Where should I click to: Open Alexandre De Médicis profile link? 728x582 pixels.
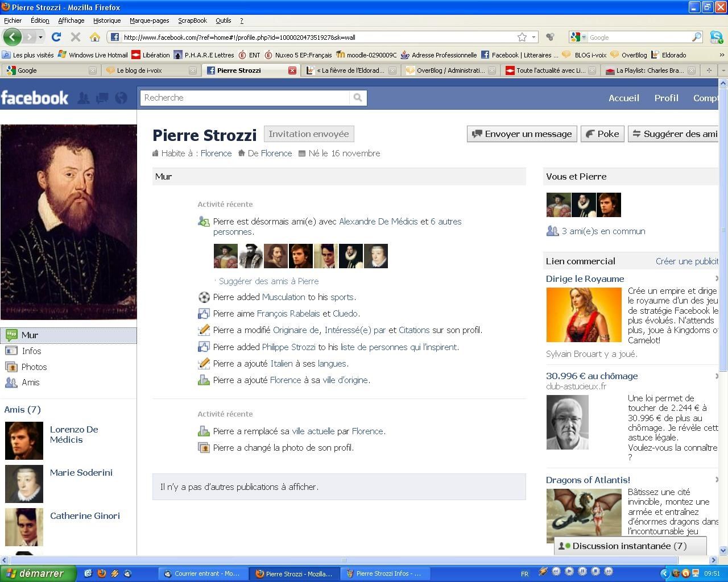point(378,222)
